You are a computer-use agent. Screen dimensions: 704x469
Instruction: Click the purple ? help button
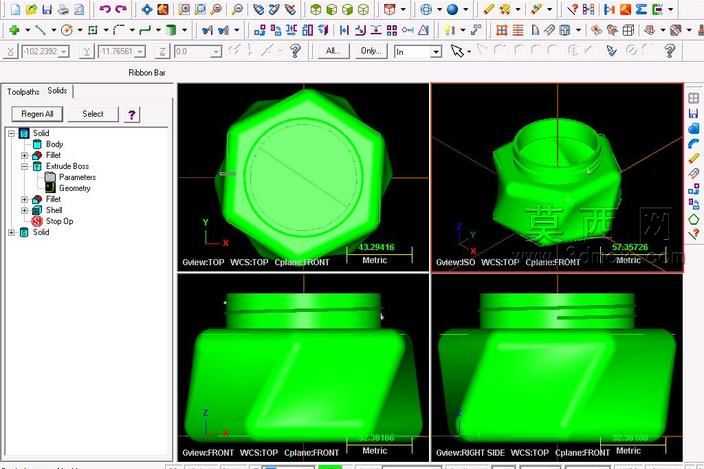pos(132,115)
